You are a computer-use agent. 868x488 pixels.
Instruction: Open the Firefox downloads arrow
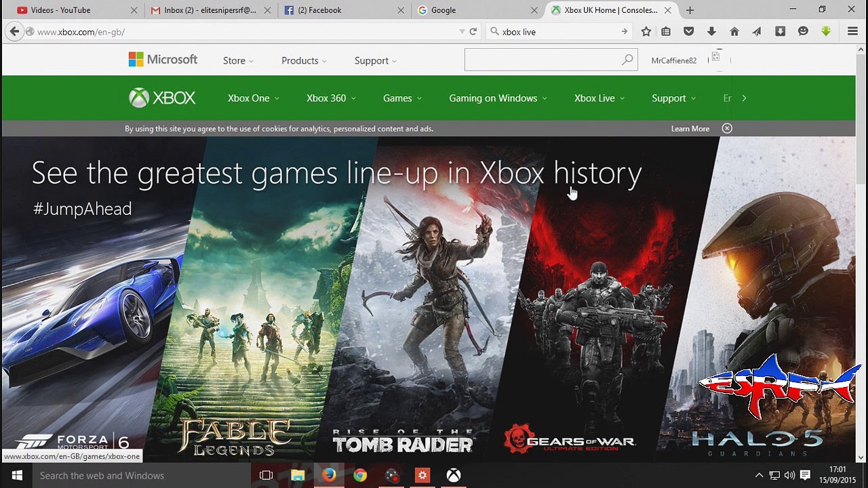pos(711,31)
